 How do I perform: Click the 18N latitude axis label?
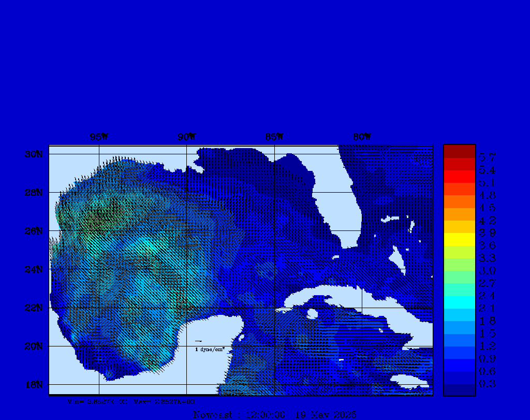[33, 384]
